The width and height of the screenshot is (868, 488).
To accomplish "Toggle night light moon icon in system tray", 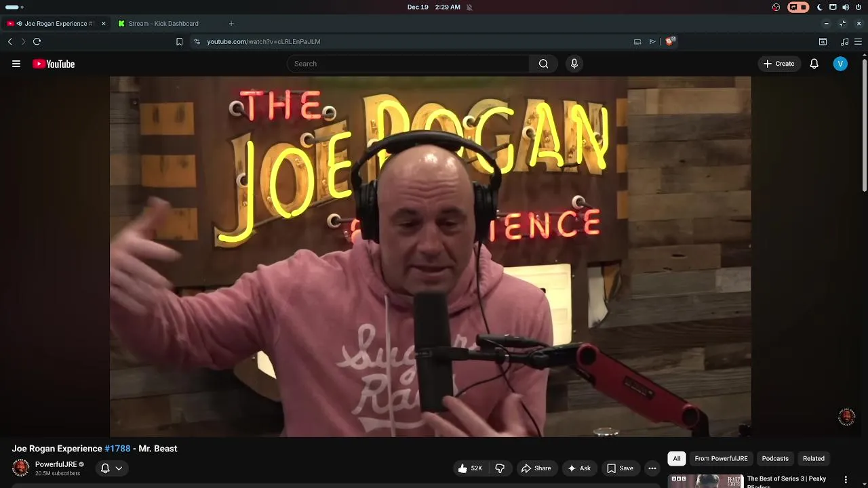I will 819,7.
